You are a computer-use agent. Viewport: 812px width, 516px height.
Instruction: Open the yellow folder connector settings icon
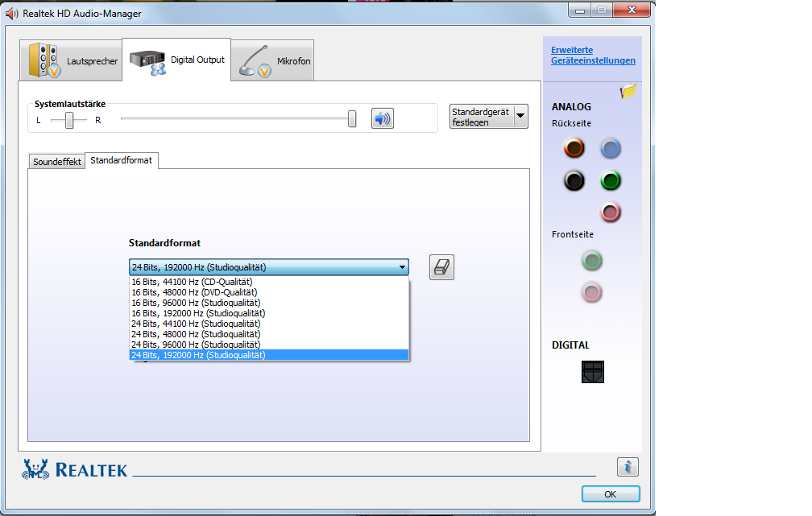[628, 92]
